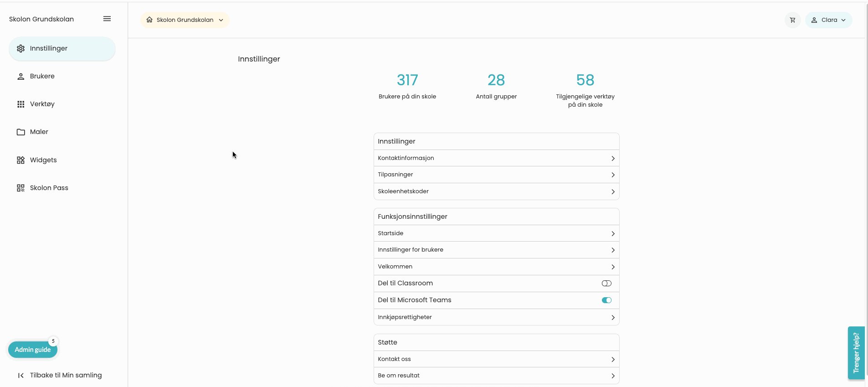Click the Widgets icon in sidebar

pyautogui.click(x=21, y=160)
